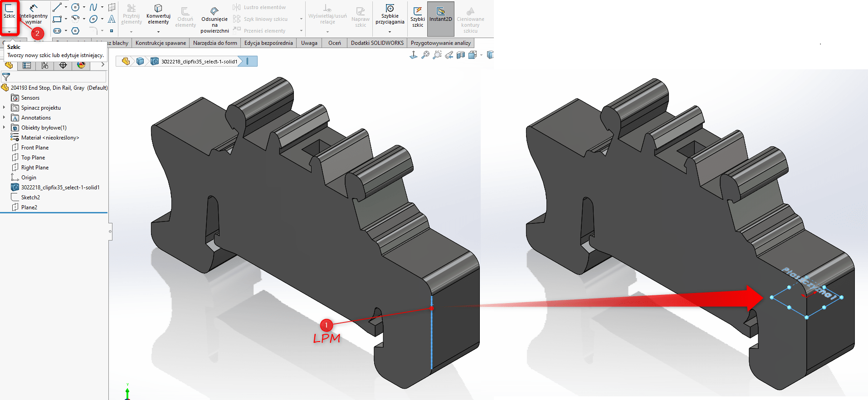This screenshot has width=868, height=400.
Task: Expand the Spinacz projektu node
Action: (x=4, y=107)
